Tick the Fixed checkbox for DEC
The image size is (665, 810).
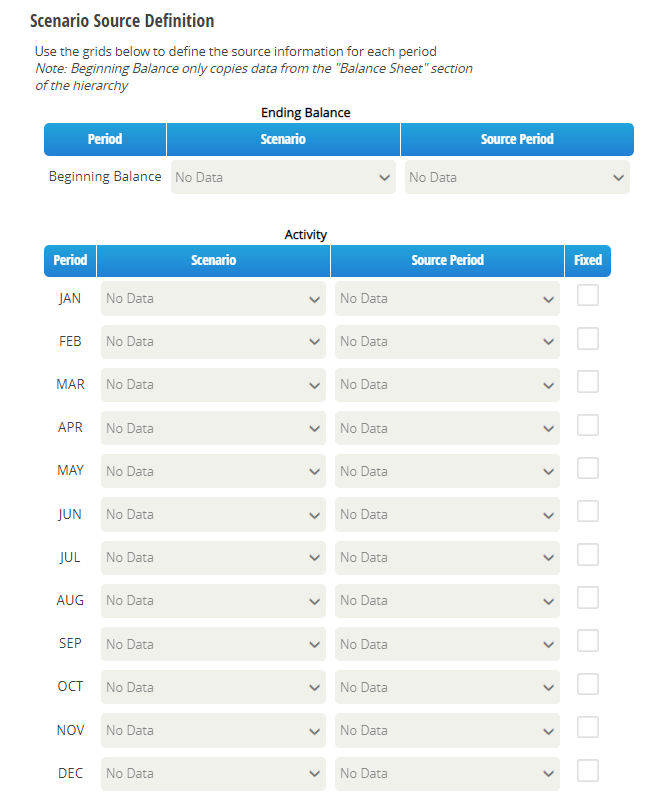(588, 770)
